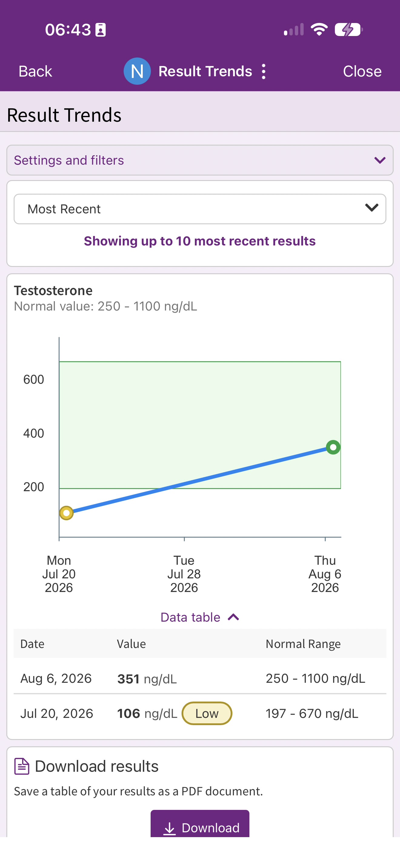The height and width of the screenshot is (868, 400).
Task: Tap the Jul 20, 2026 result row
Action: pos(200,714)
